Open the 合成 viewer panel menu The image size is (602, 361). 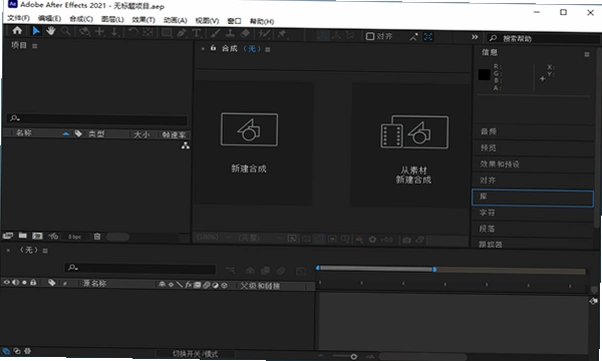tap(268, 50)
